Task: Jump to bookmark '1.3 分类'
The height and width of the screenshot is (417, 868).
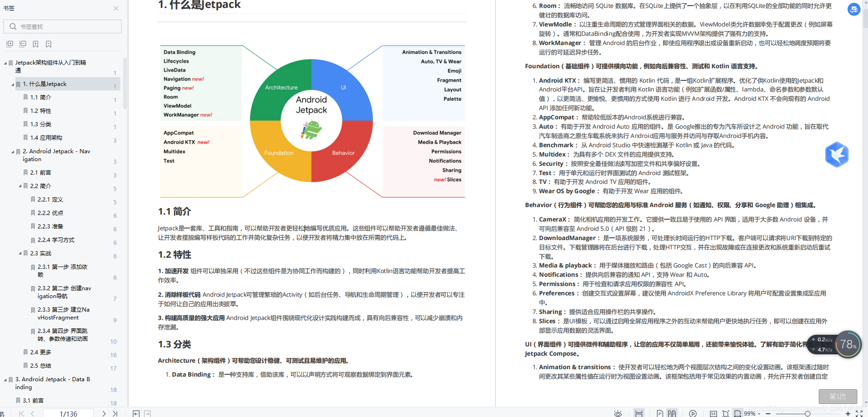Action: (x=40, y=124)
